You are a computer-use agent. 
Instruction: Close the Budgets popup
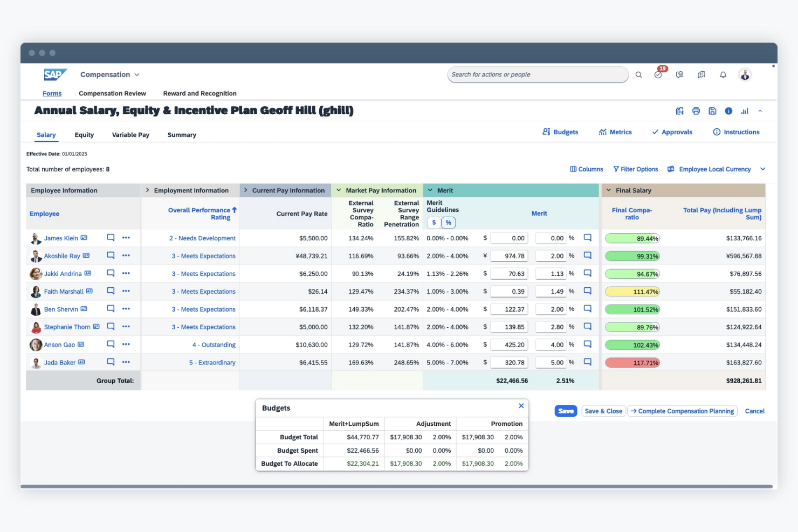tap(521, 406)
